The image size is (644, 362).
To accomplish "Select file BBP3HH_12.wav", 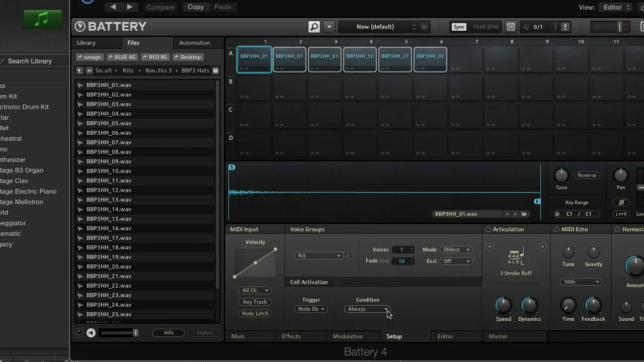I will [x=145, y=190].
